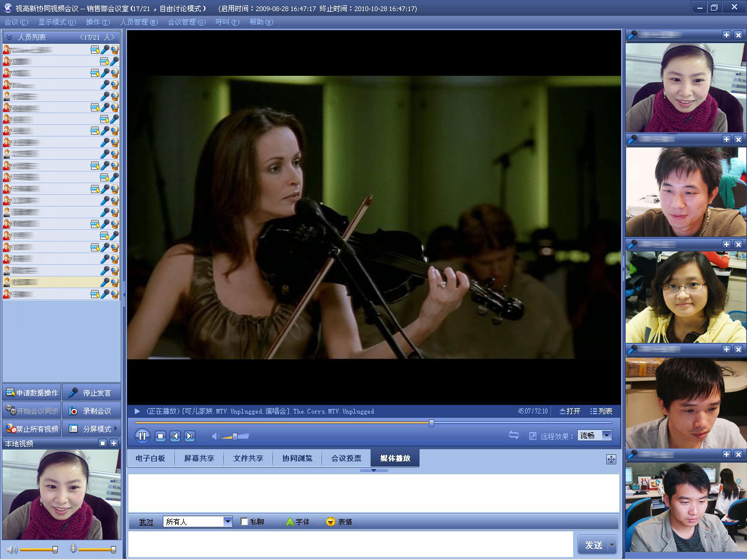Toggle the checkbox next to 远程效果
Viewport: 747px width, 560px height.
pyautogui.click(x=532, y=436)
